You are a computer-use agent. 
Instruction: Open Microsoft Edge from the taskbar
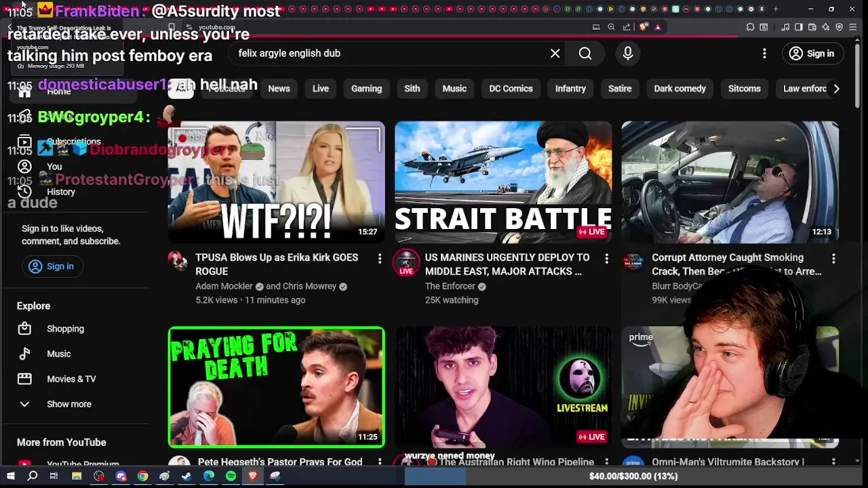click(209, 476)
